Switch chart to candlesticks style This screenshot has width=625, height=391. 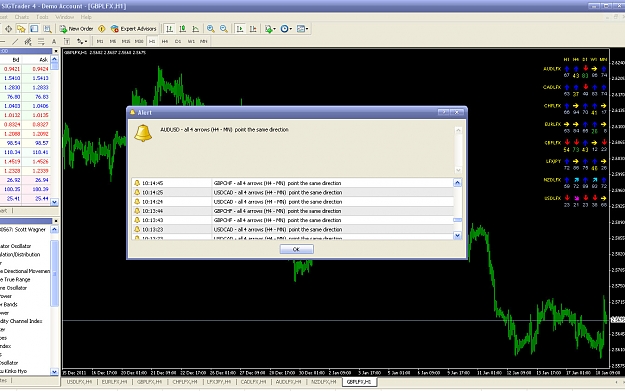tap(183, 29)
